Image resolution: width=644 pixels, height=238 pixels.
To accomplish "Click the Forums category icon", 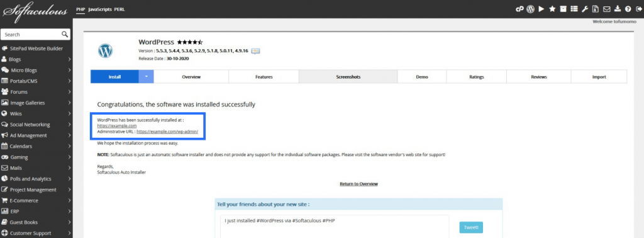I will 4,92.
